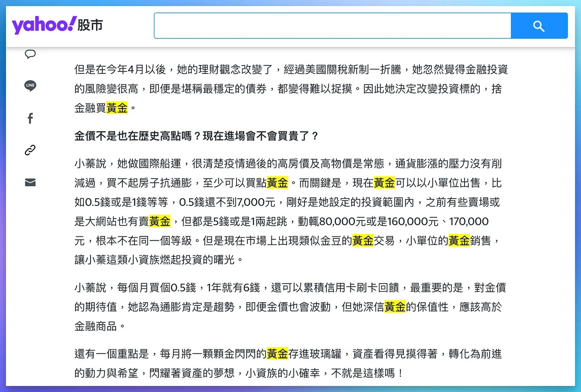581x392 pixels.
Task: Click paragraph starting 小蓁說，每個月買個0.5錢
Action: pyautogui.click(x=290, y=307)
